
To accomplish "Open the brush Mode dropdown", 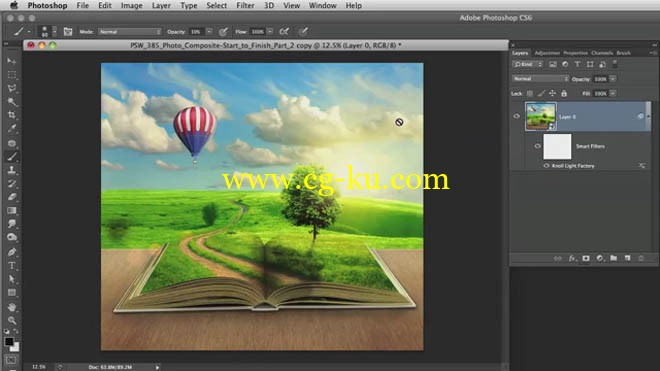I will [130, 32].
